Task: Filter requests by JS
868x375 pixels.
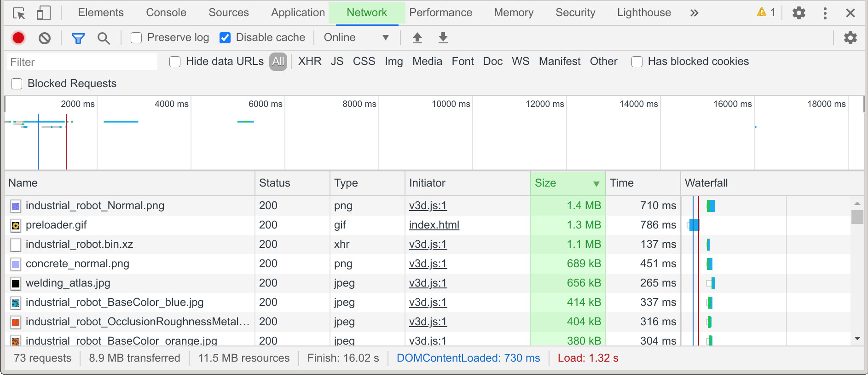Action: click(x=337, y=62)
